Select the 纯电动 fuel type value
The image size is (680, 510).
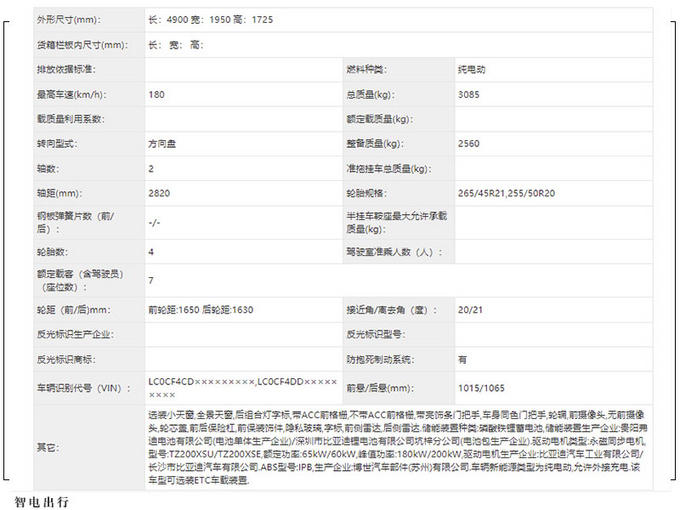pos(471,69)
